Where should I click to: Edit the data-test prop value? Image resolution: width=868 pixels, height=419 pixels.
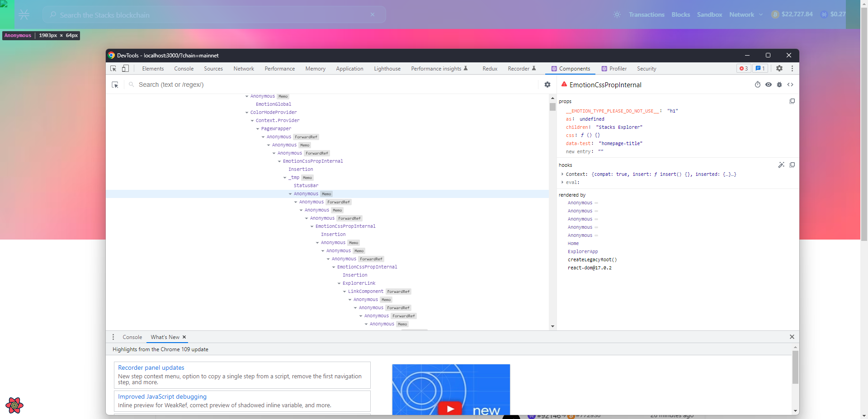click(620, 144)
